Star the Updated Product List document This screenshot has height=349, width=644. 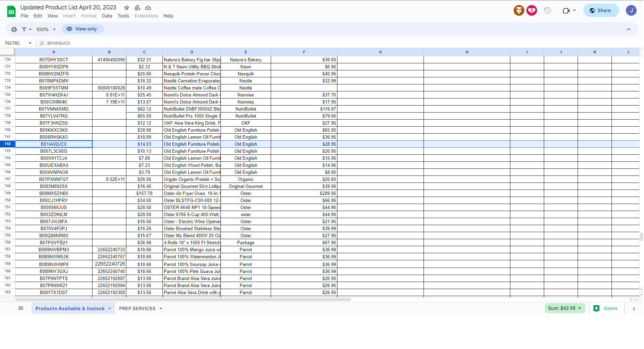click(x=127, y=8)
